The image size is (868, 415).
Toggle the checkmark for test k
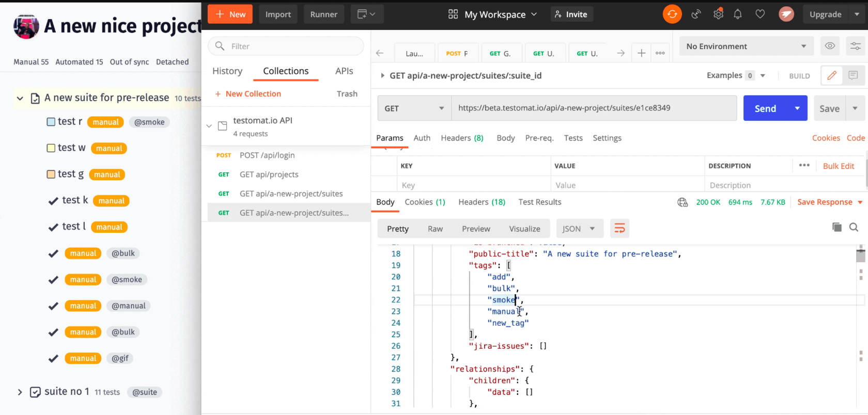coord(53,201)
